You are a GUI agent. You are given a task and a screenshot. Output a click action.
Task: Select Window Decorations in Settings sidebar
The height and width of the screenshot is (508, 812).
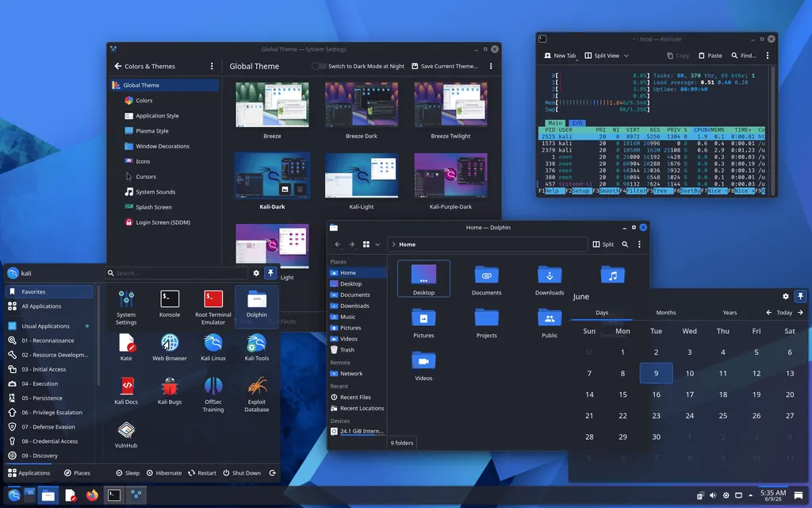pos(166,146)
